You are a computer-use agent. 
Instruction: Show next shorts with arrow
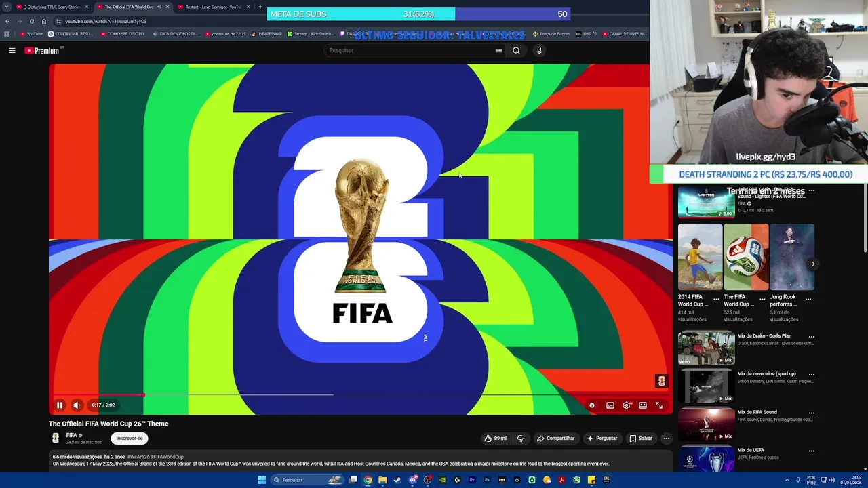pyautogui.click(x=812, y=264)
